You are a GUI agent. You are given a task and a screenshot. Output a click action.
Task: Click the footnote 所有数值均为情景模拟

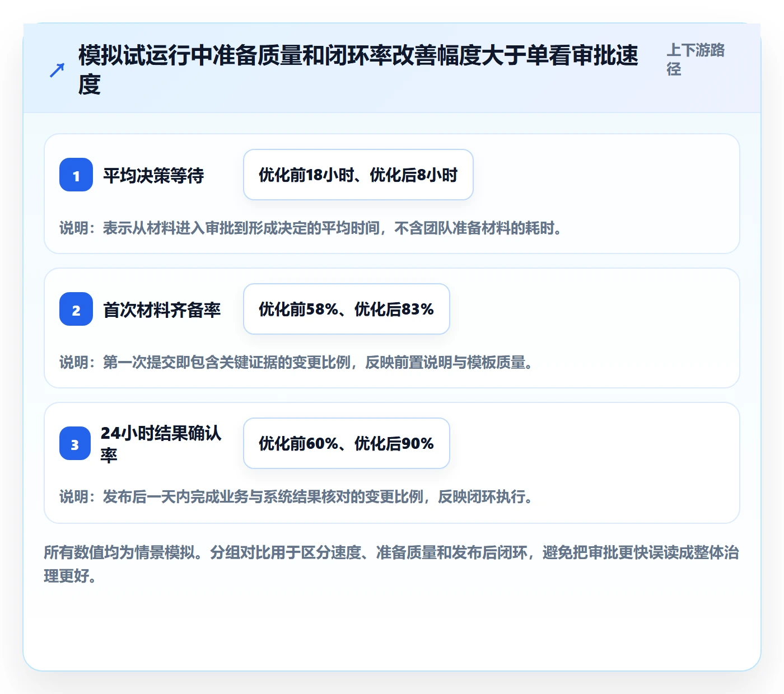pyautogui.click(x=391, y=564)
